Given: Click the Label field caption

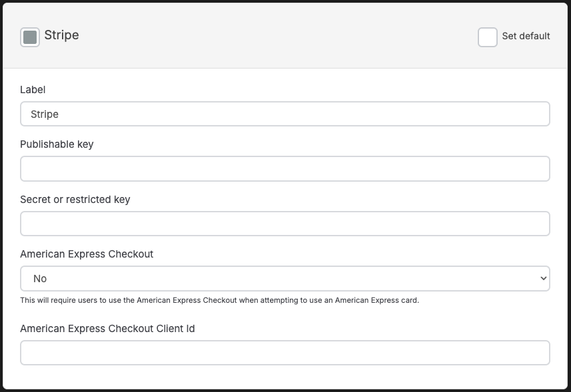Looking at the screenshot, I should pos(33,89).
